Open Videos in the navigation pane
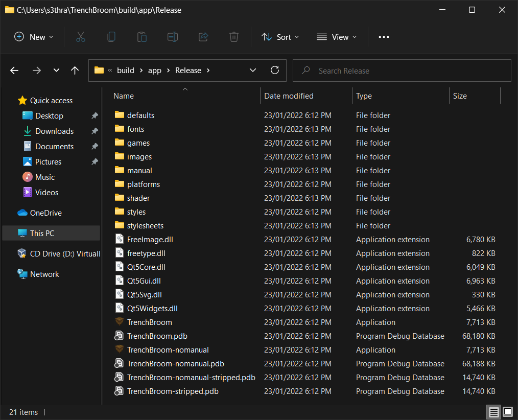This screenshot has height=420, width=518. coord(46,192)
